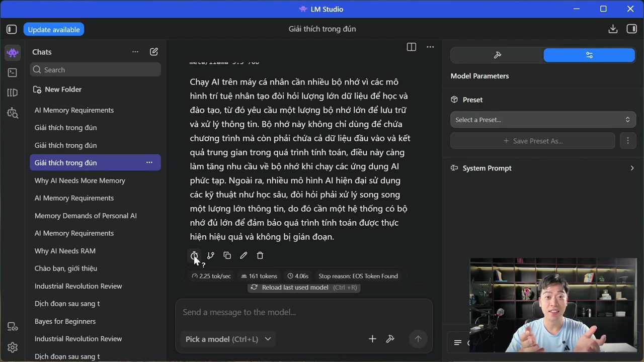Focus the Send a message input
The width and height of the screenshot is (644, 362).
(x=304, y=312)
